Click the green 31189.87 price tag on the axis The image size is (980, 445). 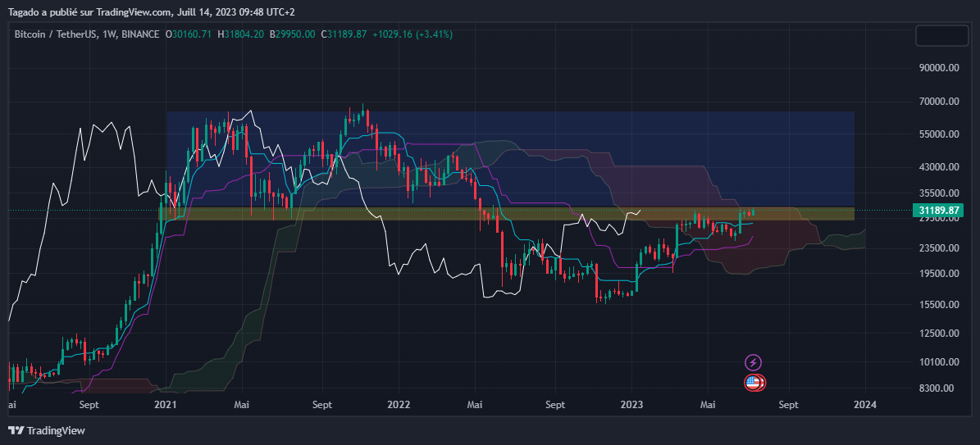[x=939, y=211]
